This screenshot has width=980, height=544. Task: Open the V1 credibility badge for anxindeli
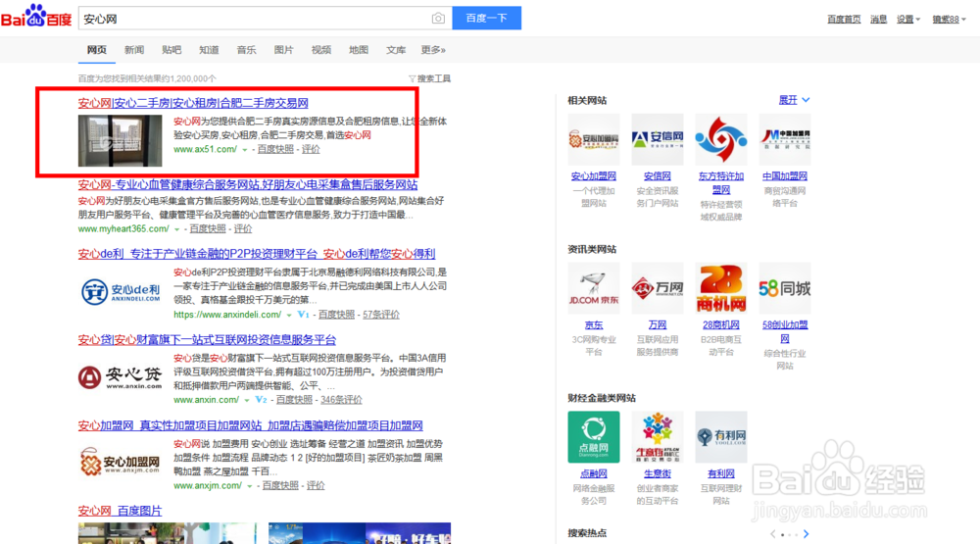303,315
